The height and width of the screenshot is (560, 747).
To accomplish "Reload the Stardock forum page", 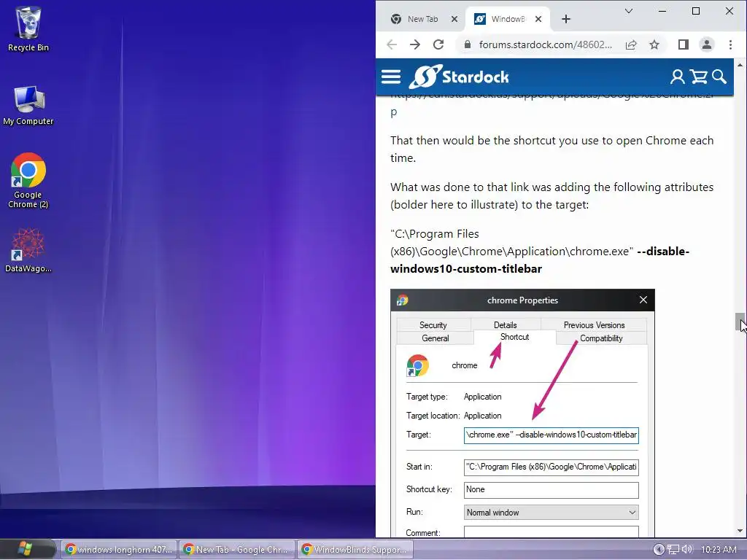I will [x=438, y=44].
